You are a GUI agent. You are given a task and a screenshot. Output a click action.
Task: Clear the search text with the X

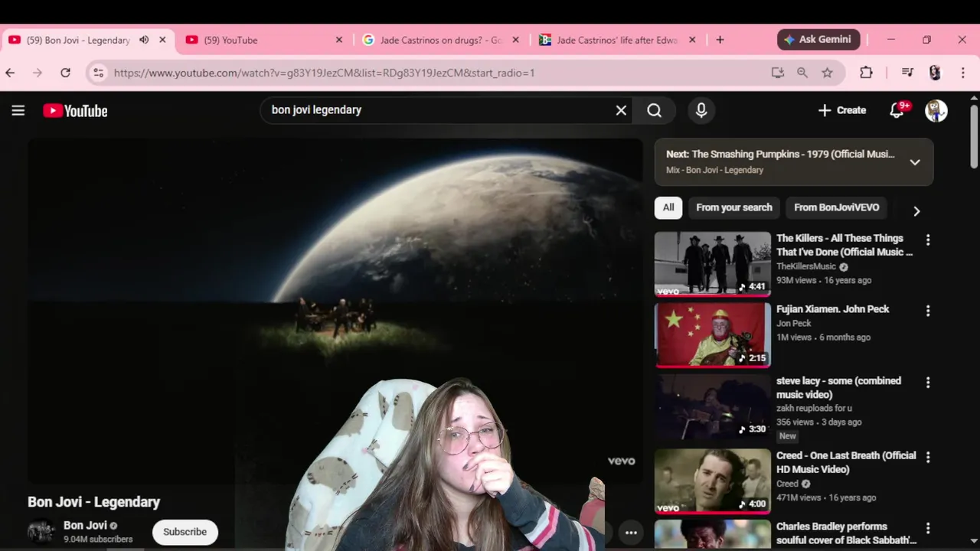[x=621, y=110]
